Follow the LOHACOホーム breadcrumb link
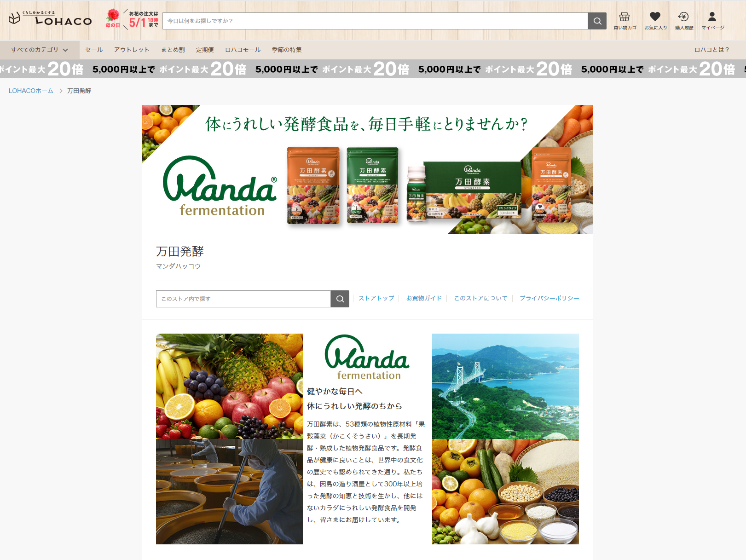Image resolution: width=746 pixels, height=560 pixels. pos(31,91)
